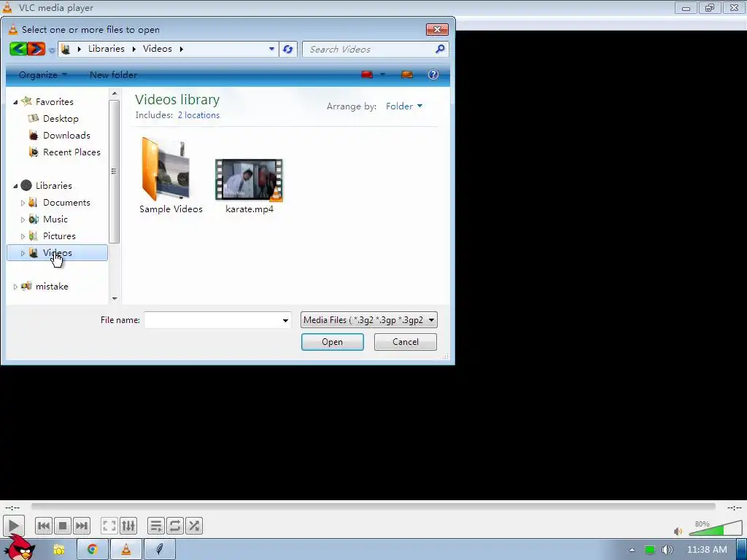Viewport: 747px width, 560px height.
Task: Expand the Documents library
Action: pos(23,203)
